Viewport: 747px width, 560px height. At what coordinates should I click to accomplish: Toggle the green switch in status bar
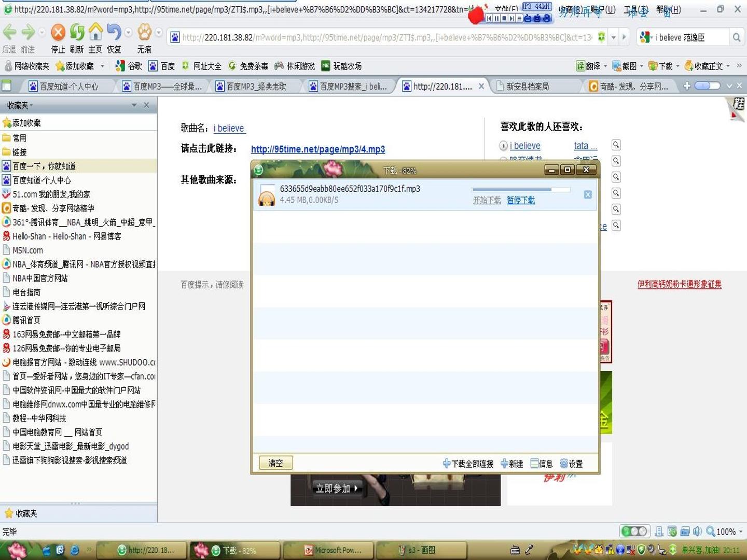click(x=634, y=531)
